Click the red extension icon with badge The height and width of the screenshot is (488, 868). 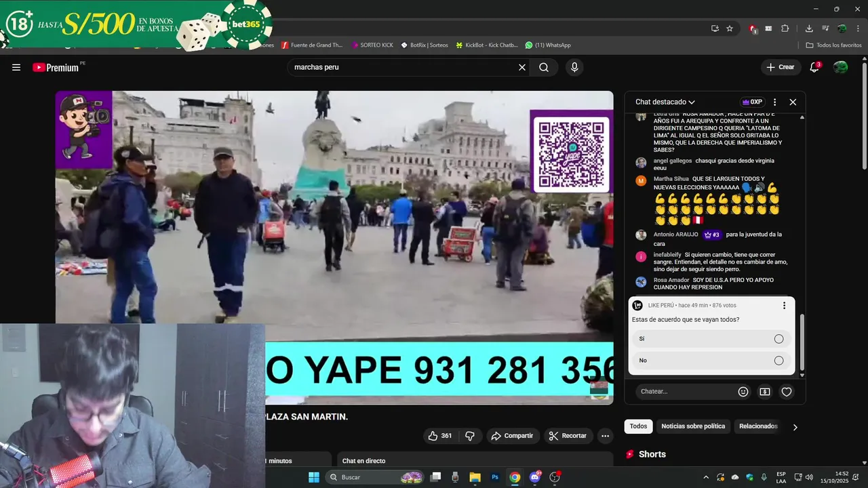[x=753, y=28]
